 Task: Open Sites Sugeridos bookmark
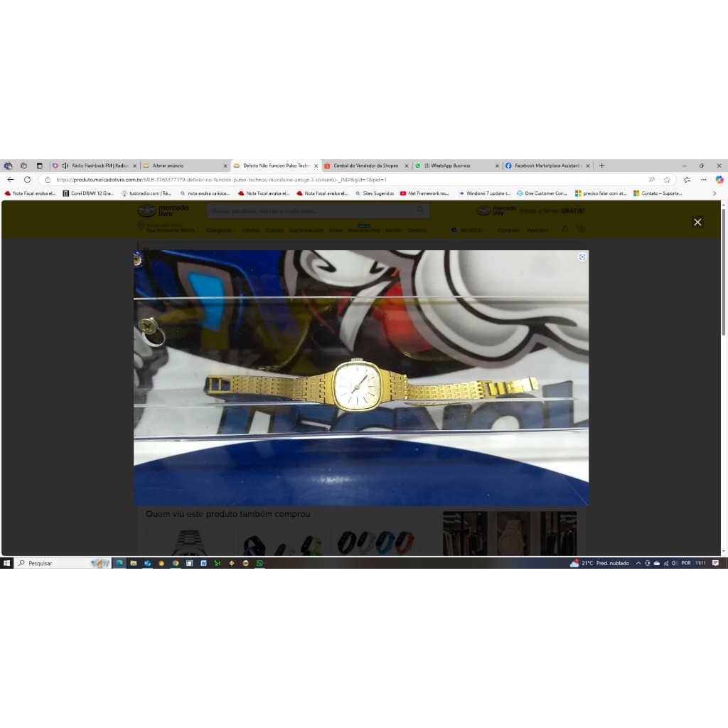pos(374,193)
